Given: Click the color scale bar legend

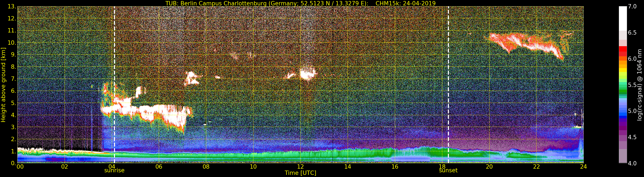Looking at the screenshot, I should click(623, 85).
